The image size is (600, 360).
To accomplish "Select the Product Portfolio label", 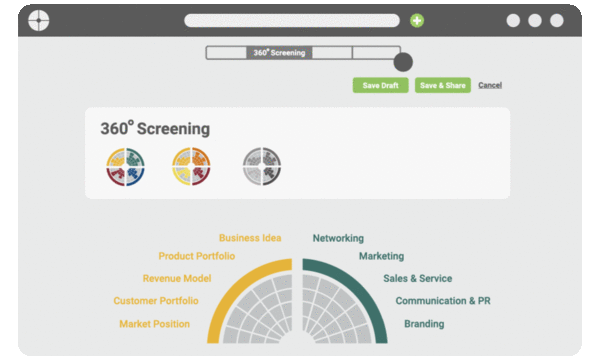I will (197, 256).
